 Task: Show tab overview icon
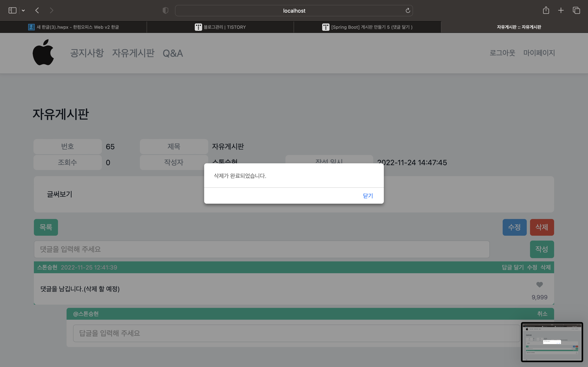click(x=576, y=10)
